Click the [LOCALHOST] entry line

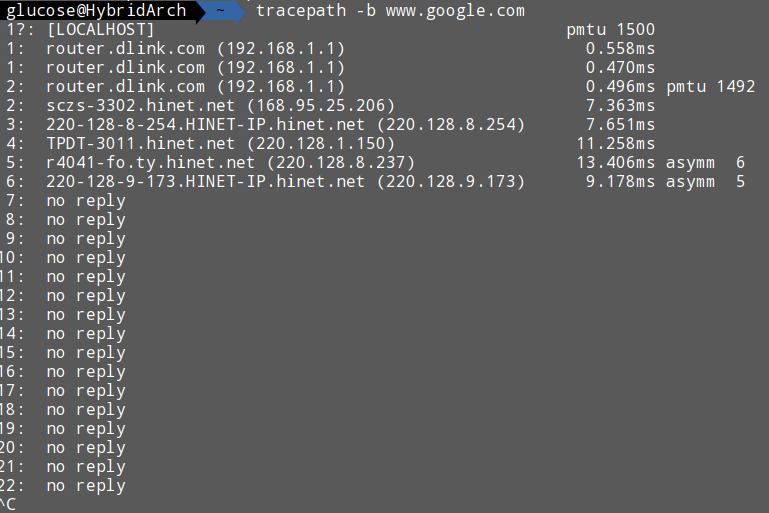click(80, 29)
